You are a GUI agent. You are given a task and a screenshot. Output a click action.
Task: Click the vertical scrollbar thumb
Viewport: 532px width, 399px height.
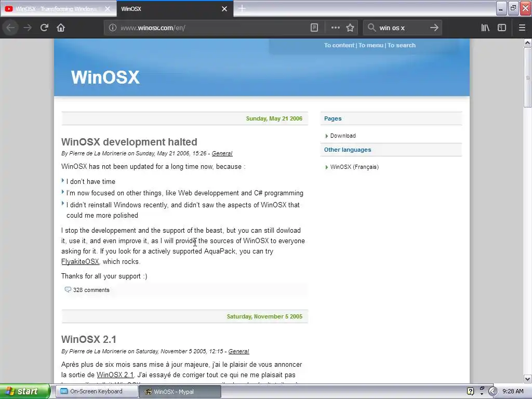[527, 77]
